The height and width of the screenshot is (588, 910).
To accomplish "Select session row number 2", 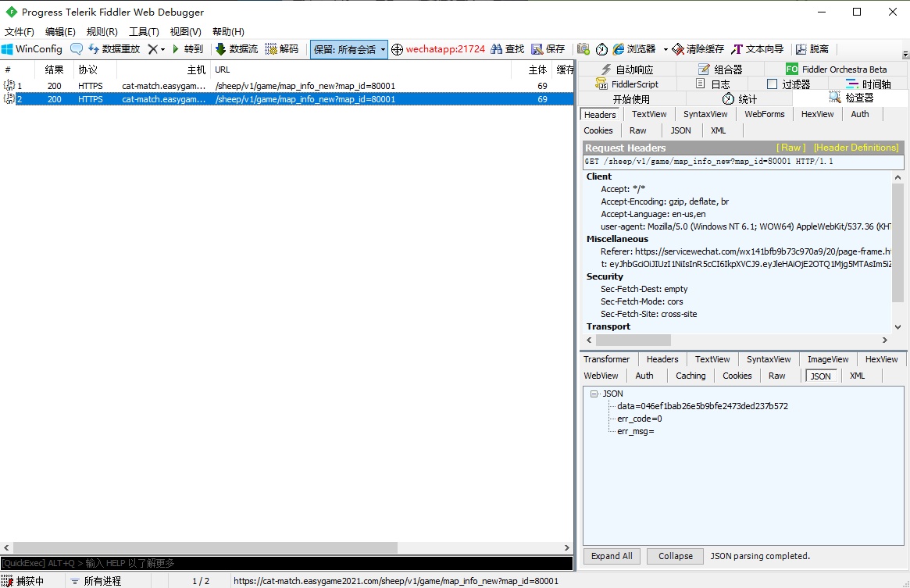I will click(x=287, y=99).
